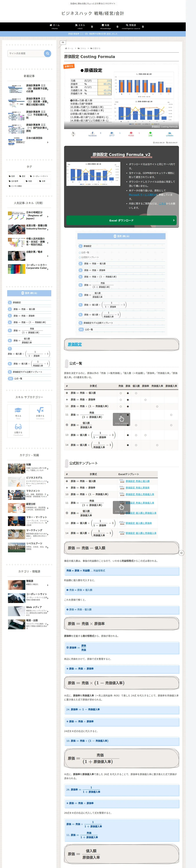Click the サイト内を検索 search field

26,54
